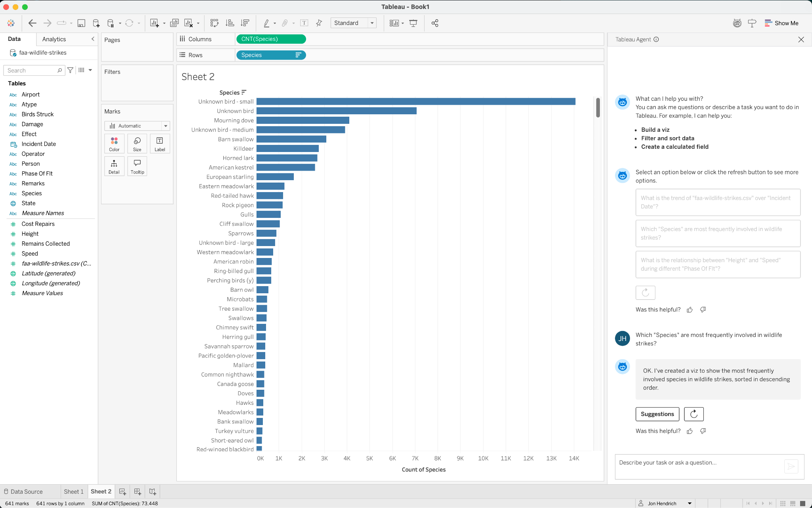Sort the chart ascending with the toolbar icon
The image size is (812, 508).
[230, 23]
